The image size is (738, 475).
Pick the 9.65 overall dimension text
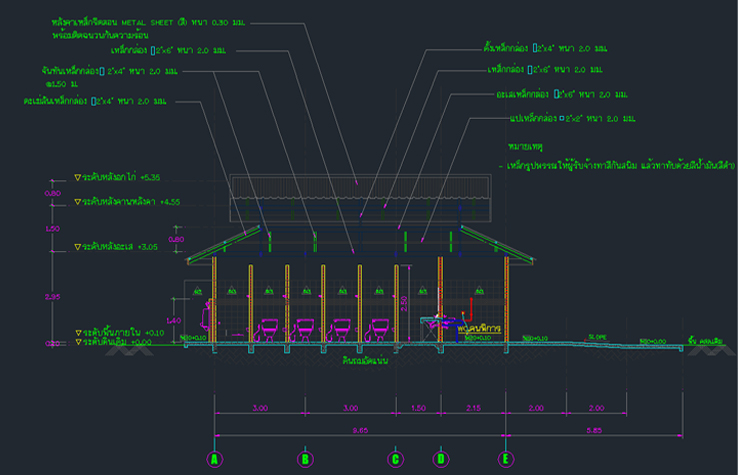[360, 430]
